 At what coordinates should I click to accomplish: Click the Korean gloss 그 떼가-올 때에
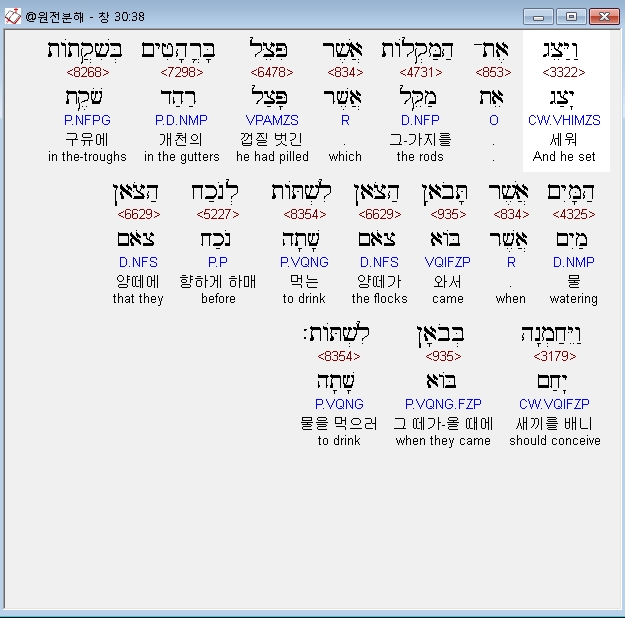tap(443, 423)
